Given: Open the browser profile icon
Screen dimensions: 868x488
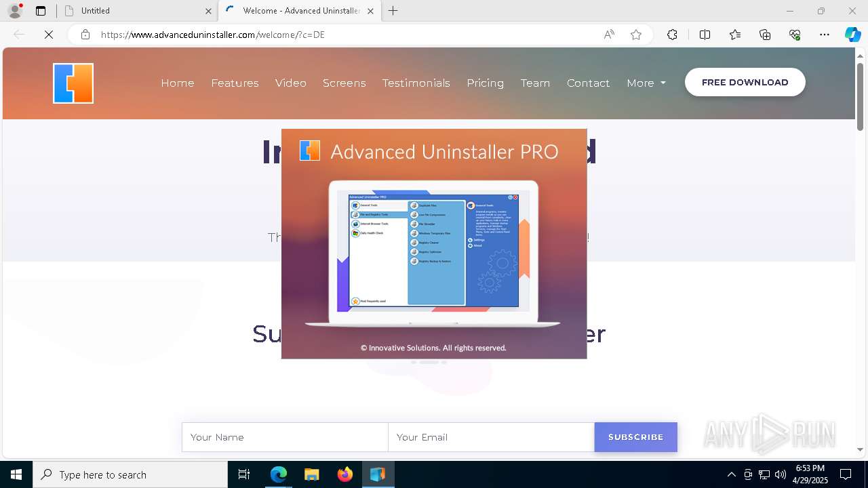Looking at the screenshot, I should pyautogui.click(x=15, y=11).
